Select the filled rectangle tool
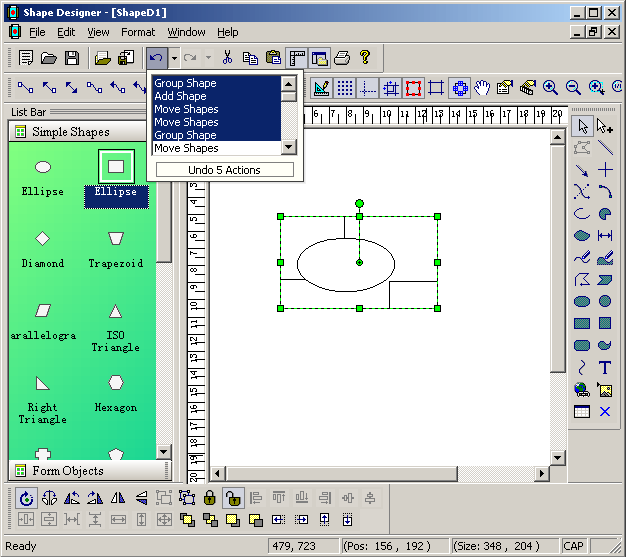Viewport: 626px width, 557px height. pos(582,323)
